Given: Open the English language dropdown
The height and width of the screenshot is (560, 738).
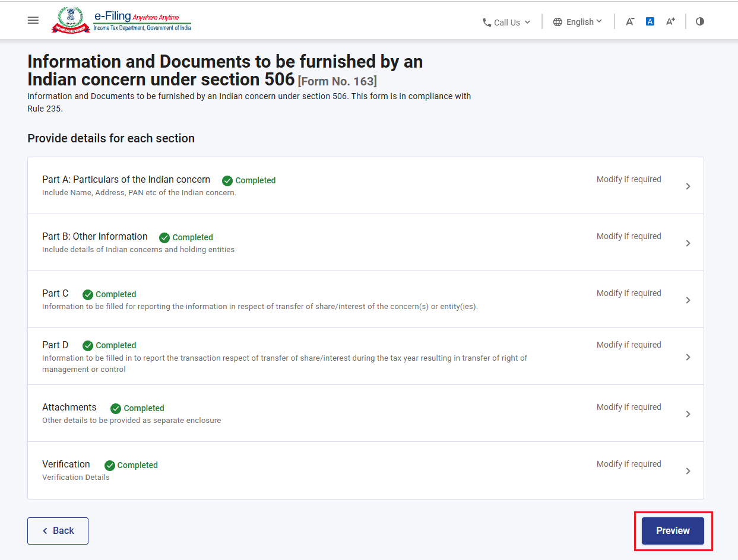Looking at the screenshot, I should pos(578,22).
